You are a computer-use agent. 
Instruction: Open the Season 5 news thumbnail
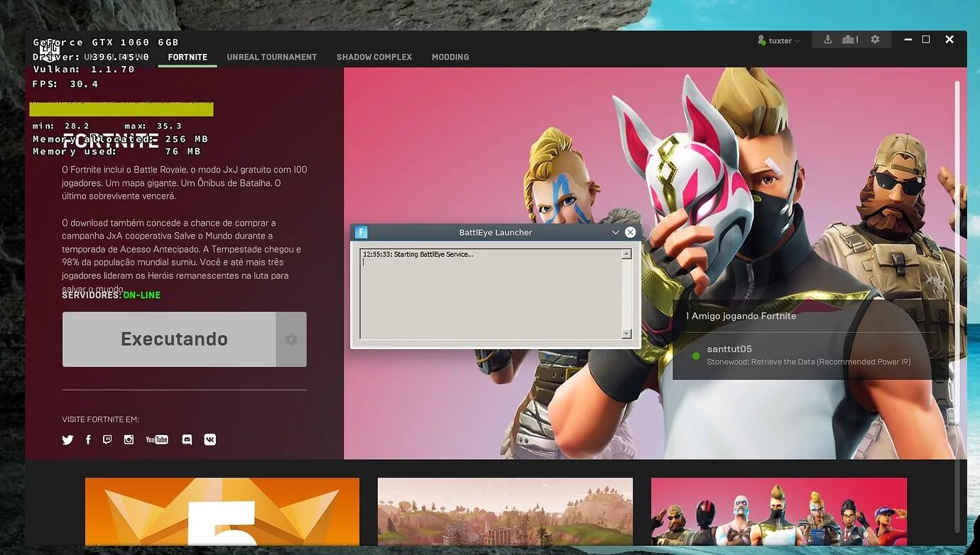(x=222, y=512)
